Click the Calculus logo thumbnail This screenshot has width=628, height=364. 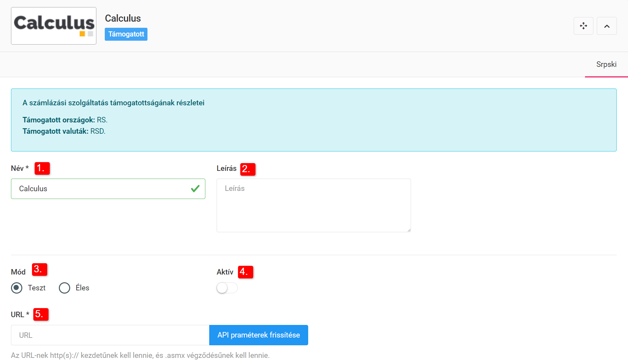point(54,26)
